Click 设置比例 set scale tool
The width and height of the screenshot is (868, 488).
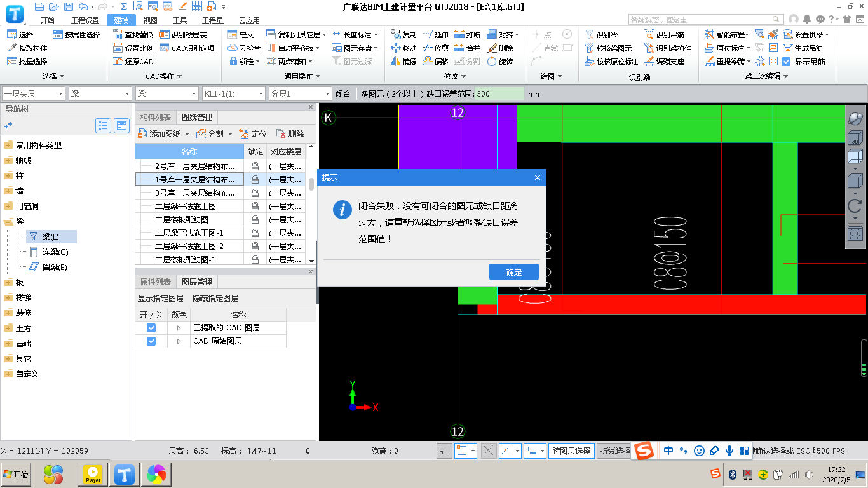coord(133,48)
